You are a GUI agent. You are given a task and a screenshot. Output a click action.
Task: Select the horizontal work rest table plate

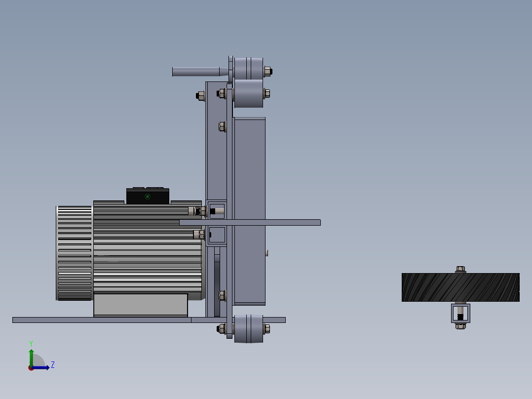pos(250,222)
